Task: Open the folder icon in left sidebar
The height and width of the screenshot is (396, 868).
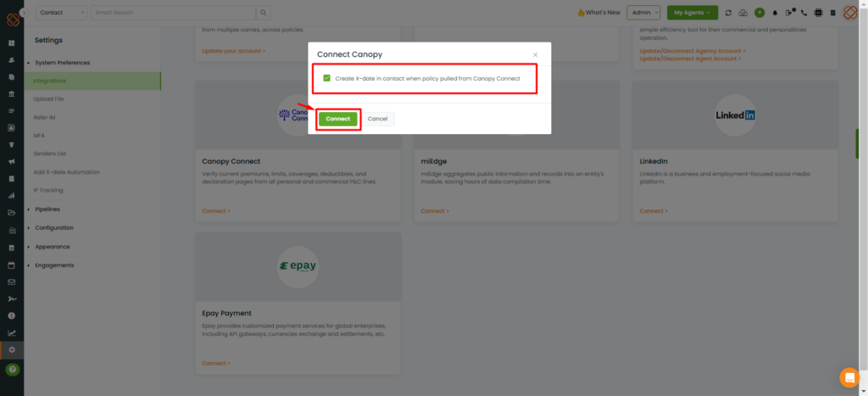Action: pos(12,213)
